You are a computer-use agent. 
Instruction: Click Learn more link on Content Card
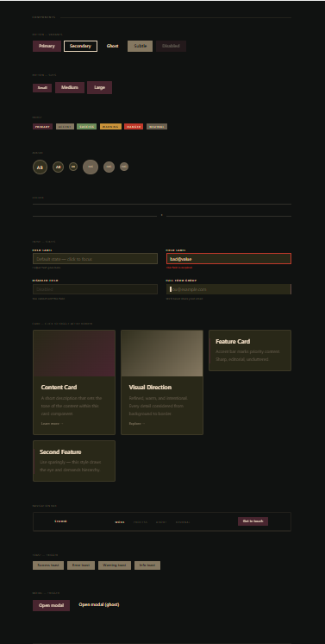[x=52, y=424]
